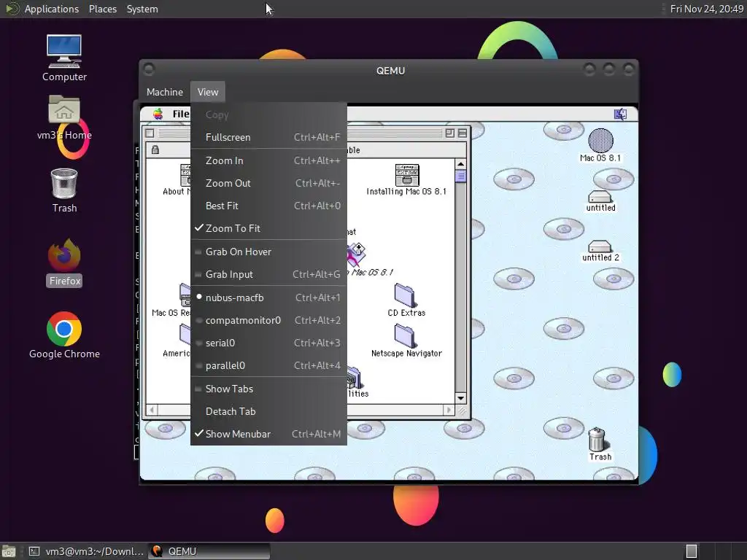Choose Zoom In from View menu

pyautogui.click(x=268, y=160)
